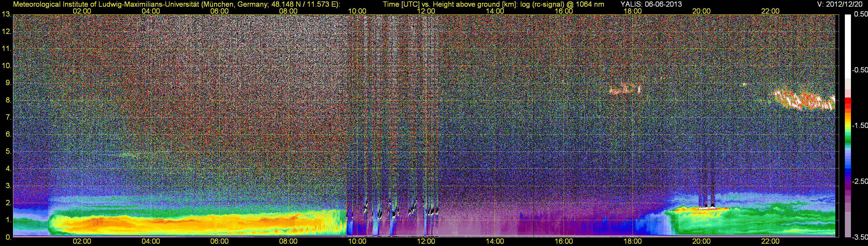Image resolution: width=868 pixels, height=246 pixels.
Task: Click the 10:00 label on the bottom axis
Action: point(357,241)
